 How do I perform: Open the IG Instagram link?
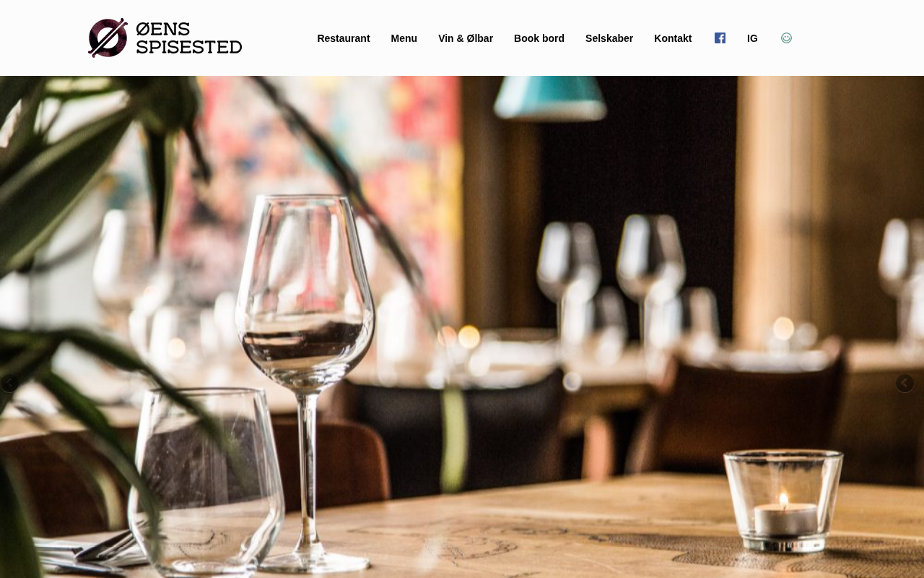pyautogui.click(x=752, y=38)
